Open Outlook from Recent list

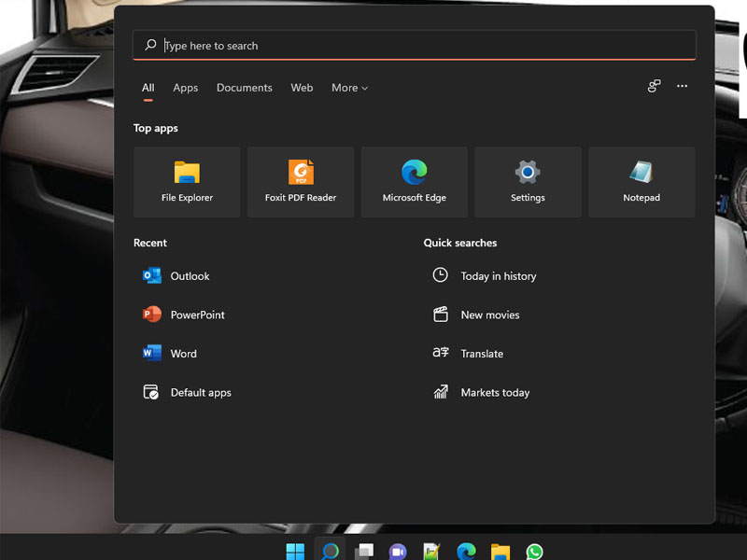pos(176,275)
